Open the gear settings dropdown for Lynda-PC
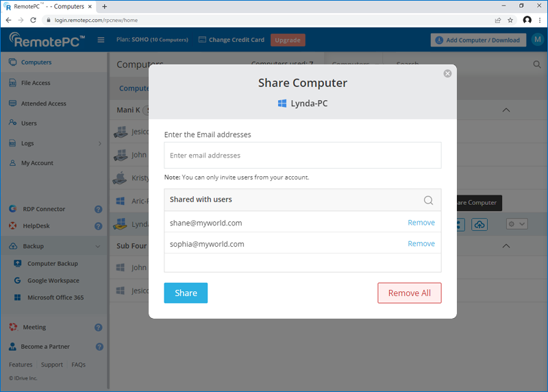Image resolution: width=548 pixels, height=392 pixels. coord(516,224)
